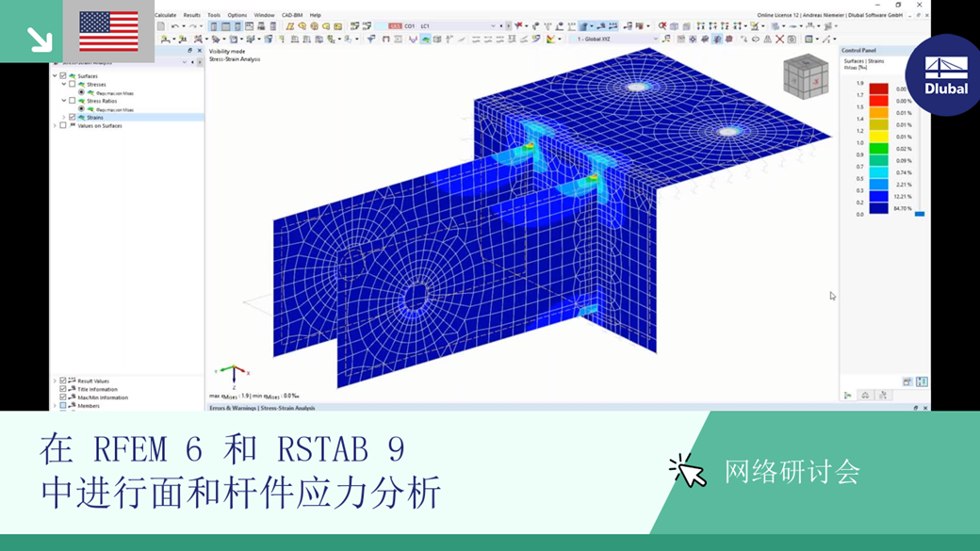Viewport: 980px width, 551px height.
Task: Select the von Mises radio button under Stresses
Action: tap(82, 92)
